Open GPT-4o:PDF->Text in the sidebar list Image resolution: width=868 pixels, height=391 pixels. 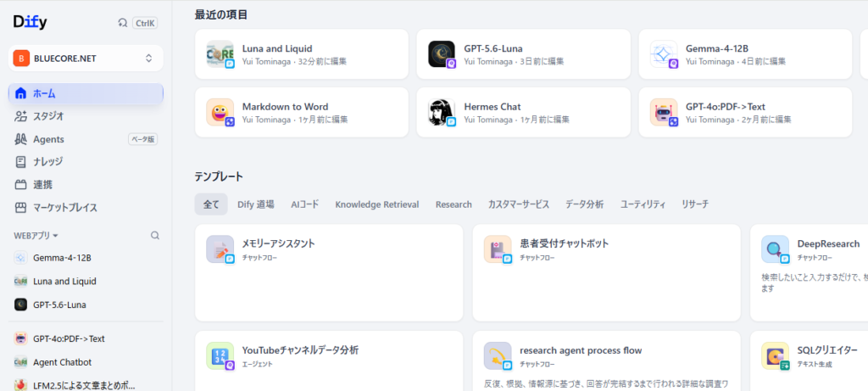tap(86, 338)
